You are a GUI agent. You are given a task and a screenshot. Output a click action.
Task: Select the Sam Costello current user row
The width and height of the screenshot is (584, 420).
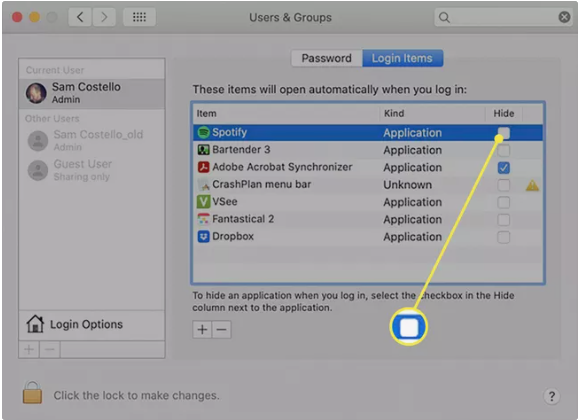[x=92, y=93]
